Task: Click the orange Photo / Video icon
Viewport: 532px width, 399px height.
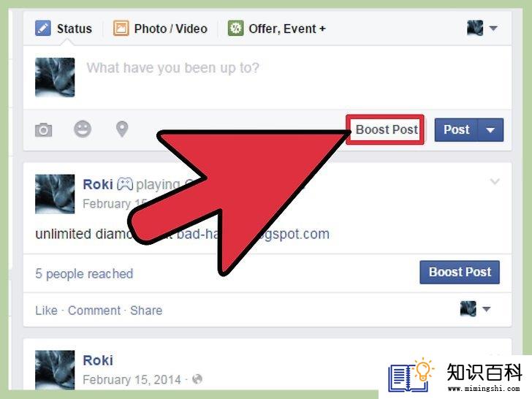Action: click(121, 28)
